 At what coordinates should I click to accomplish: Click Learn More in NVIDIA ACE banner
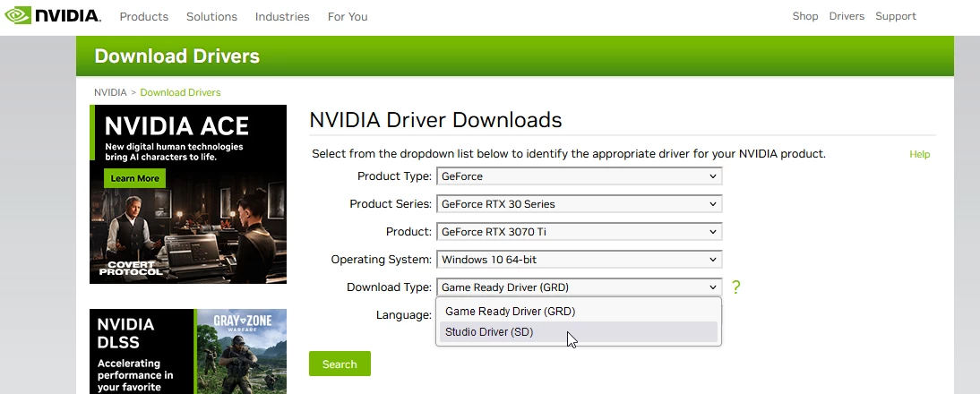[x=135, y=178]
